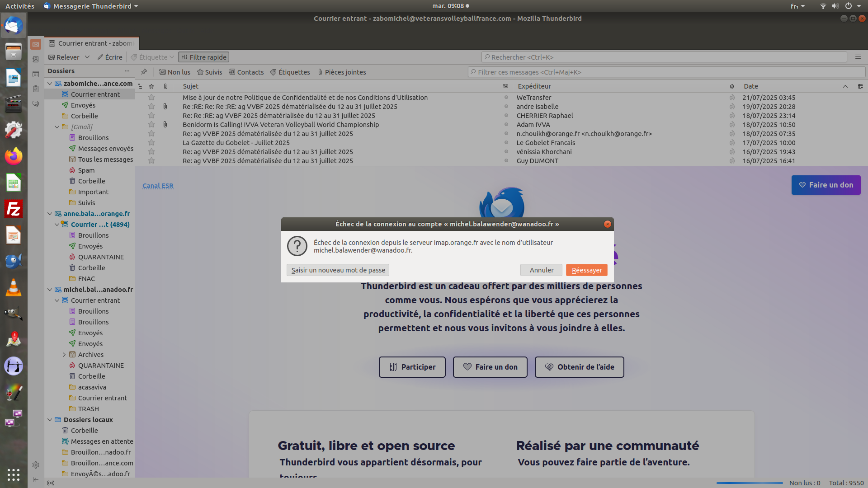Screen dimensions: 868x488
Task: Click the Réessayer button in the dialog
Action: click(x=586, y=270)
